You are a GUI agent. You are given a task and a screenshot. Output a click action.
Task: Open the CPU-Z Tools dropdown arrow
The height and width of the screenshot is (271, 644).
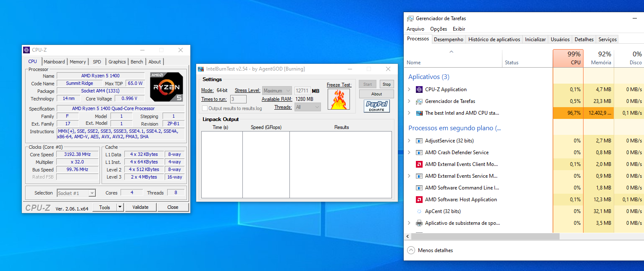click(x=120, y=207)
